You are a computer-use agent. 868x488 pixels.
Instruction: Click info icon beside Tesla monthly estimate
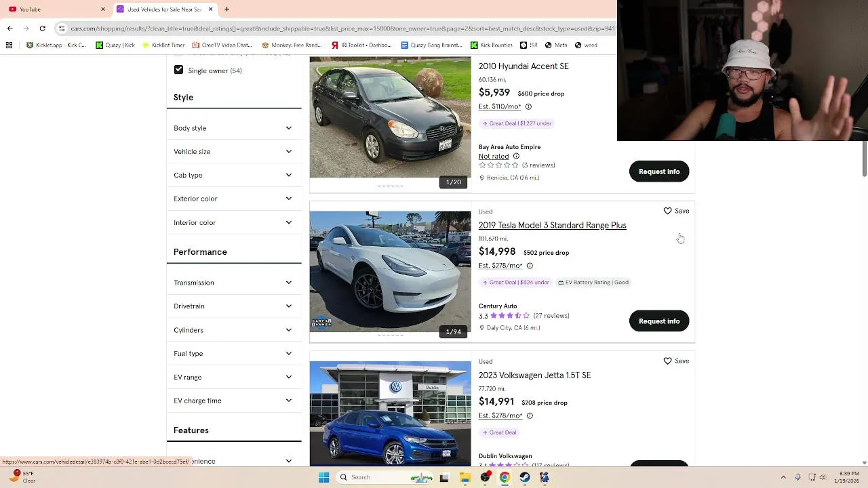coord(530,266)
